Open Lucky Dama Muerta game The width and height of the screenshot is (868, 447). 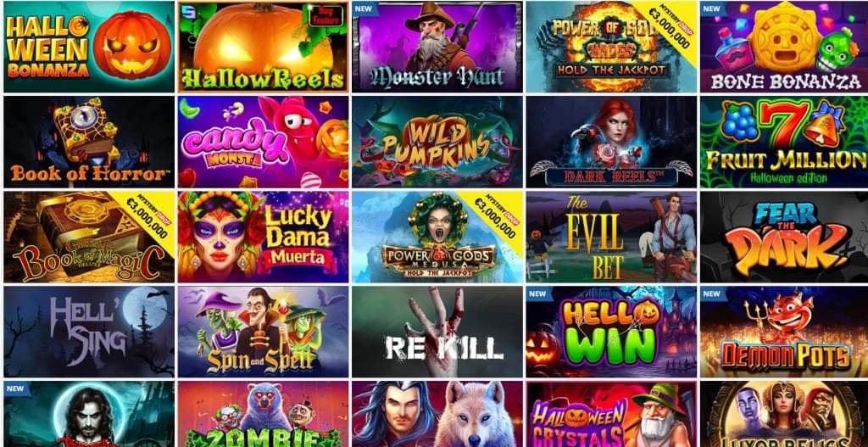point(263,237)
